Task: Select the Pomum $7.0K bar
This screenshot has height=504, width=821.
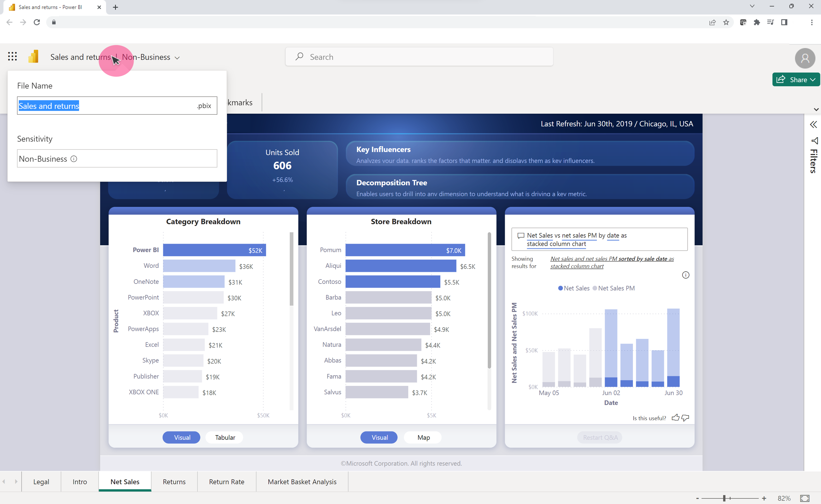Action: pos(405,250)
